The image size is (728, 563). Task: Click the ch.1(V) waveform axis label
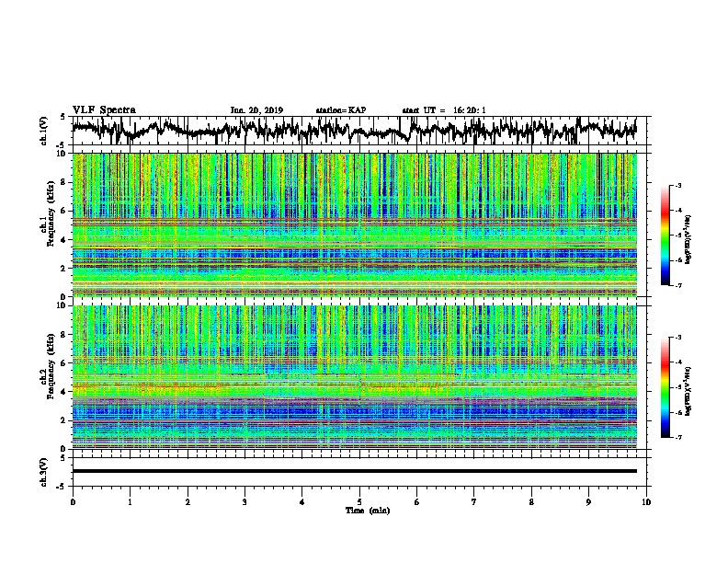point(44,131)
